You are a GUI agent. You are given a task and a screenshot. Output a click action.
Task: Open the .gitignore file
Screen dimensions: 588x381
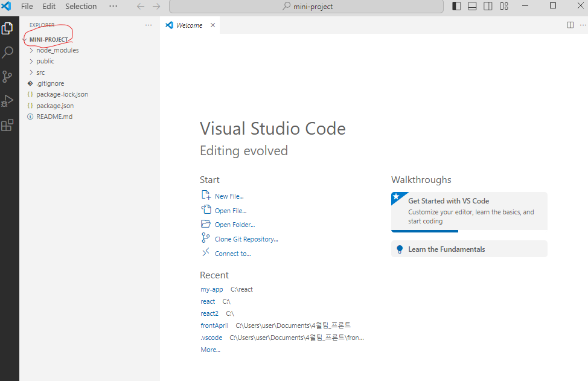[50, 83]
